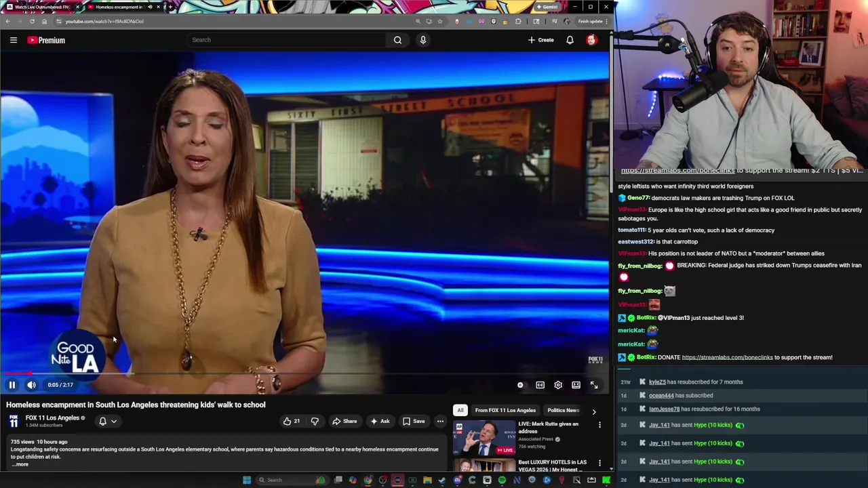The image size is (868, 488).
Task: Show more filter chips with right arrow
Action: [594, 411]
